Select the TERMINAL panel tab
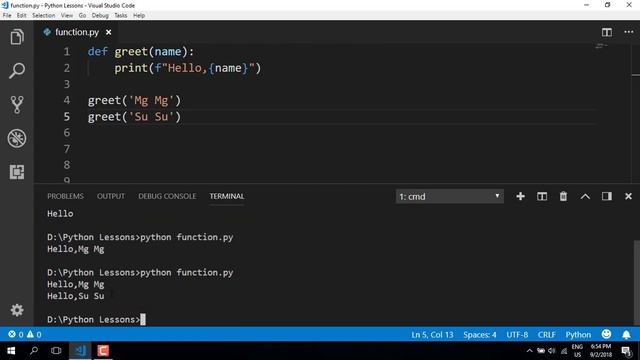 coord(227,196)
